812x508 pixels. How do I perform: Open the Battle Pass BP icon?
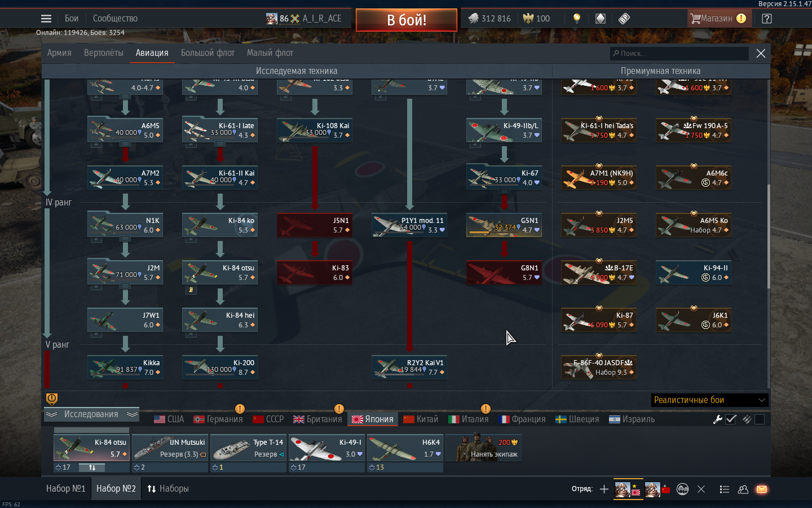click(x=624, y=19)
